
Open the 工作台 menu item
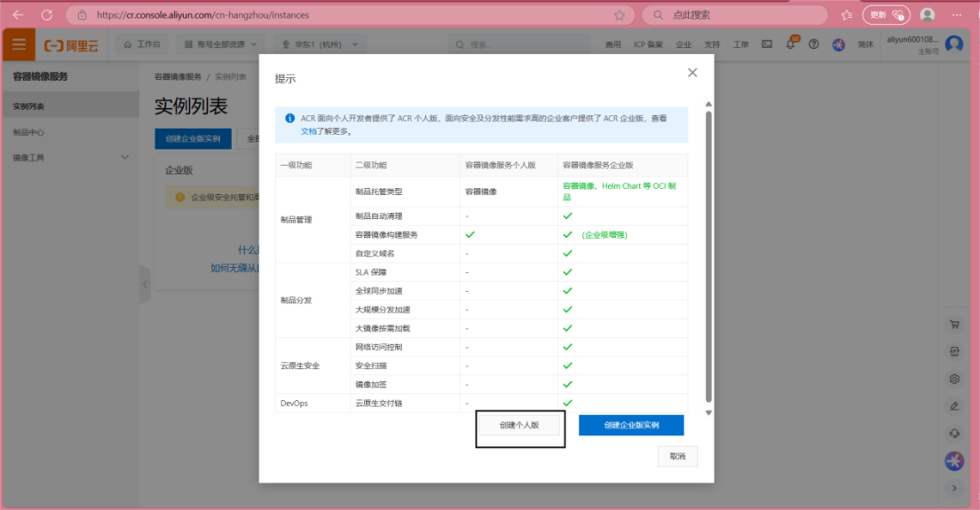(x=143, y=44)
